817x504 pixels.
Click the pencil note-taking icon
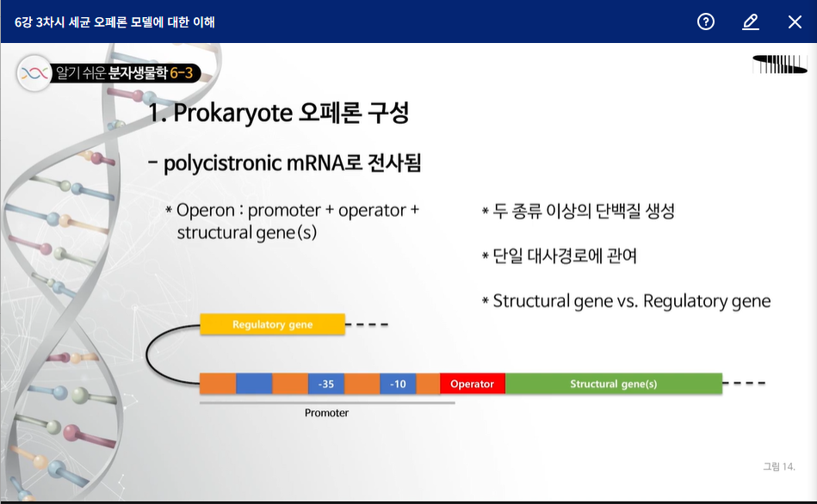(751, 22)
